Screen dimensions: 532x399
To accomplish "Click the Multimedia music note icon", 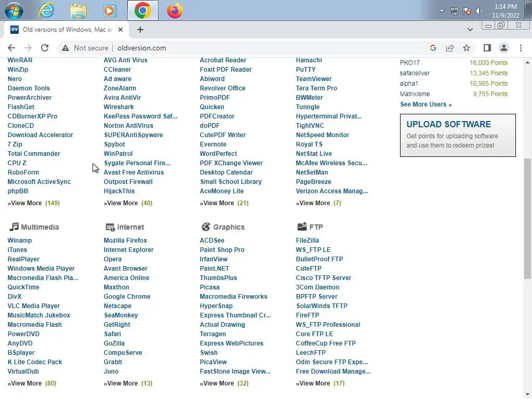I will (x=14, y=227).
